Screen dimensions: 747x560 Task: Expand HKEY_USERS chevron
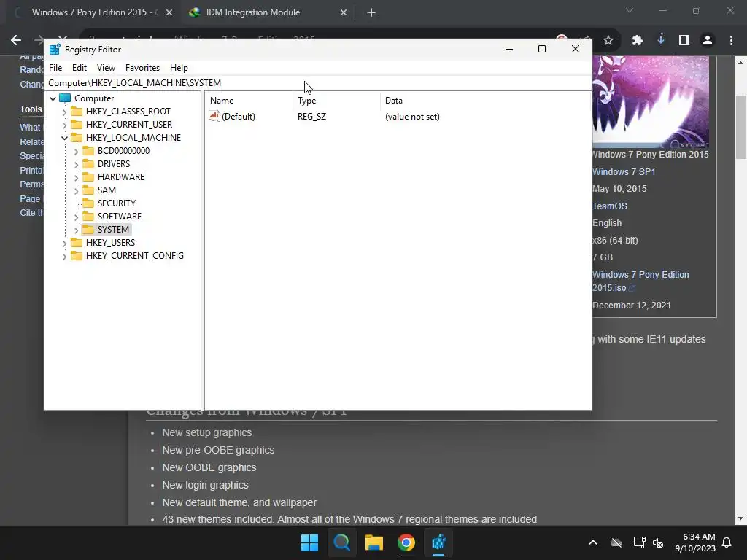click(x=64, y=243)
